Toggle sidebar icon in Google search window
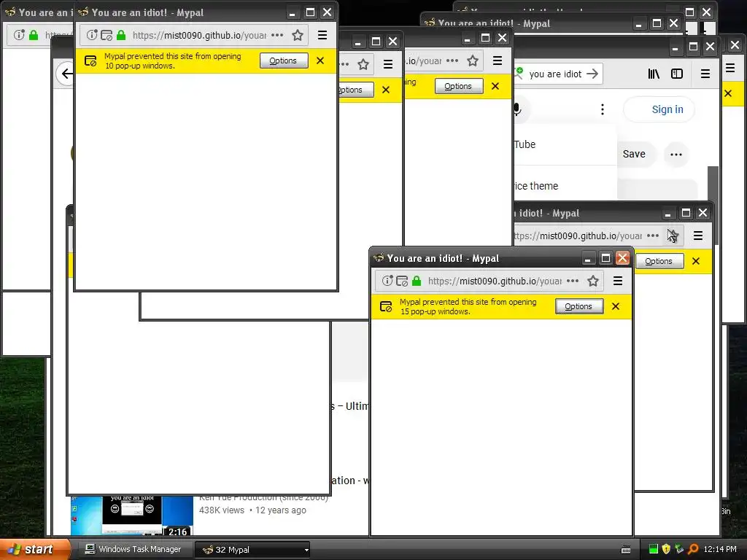Image resolution: width=747 pixels, height=560 pixels. coord(677,74)
